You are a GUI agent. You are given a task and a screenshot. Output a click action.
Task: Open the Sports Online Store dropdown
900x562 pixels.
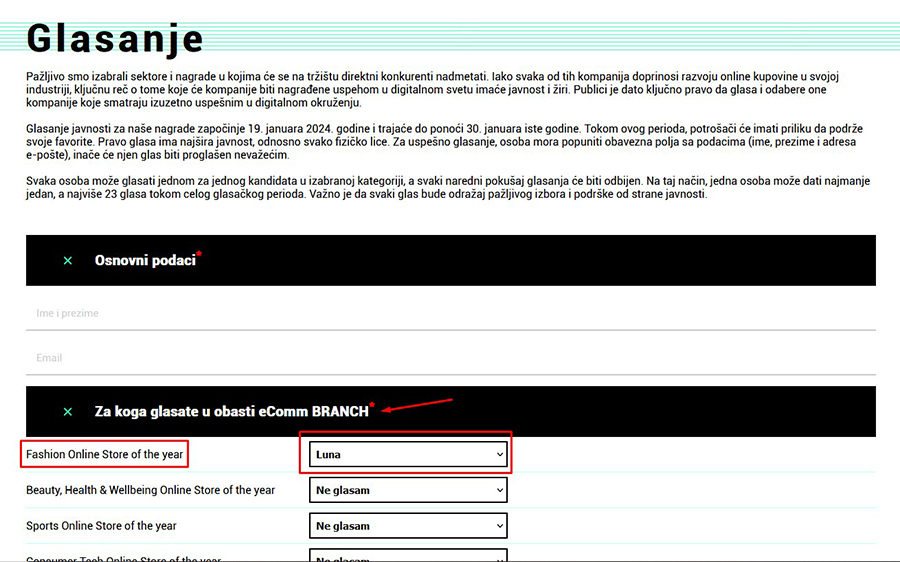(408, 526)
